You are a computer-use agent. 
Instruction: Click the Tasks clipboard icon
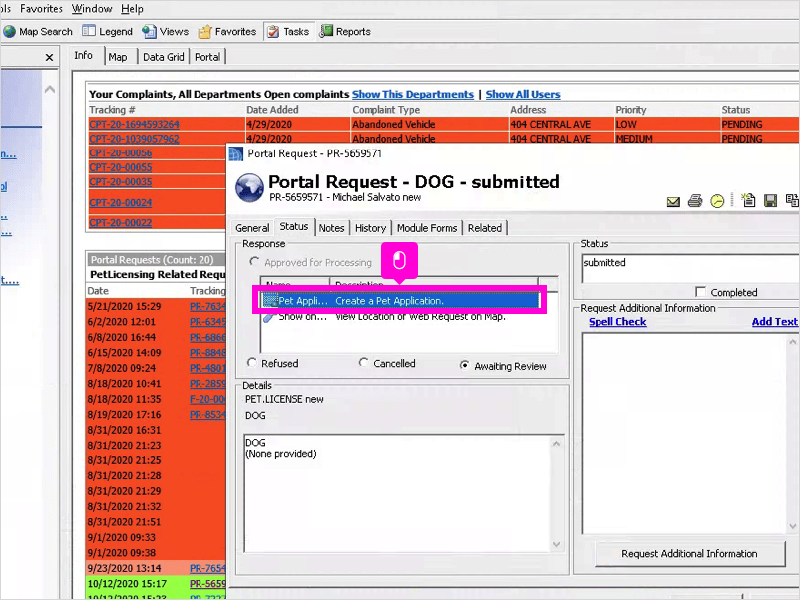273,32
